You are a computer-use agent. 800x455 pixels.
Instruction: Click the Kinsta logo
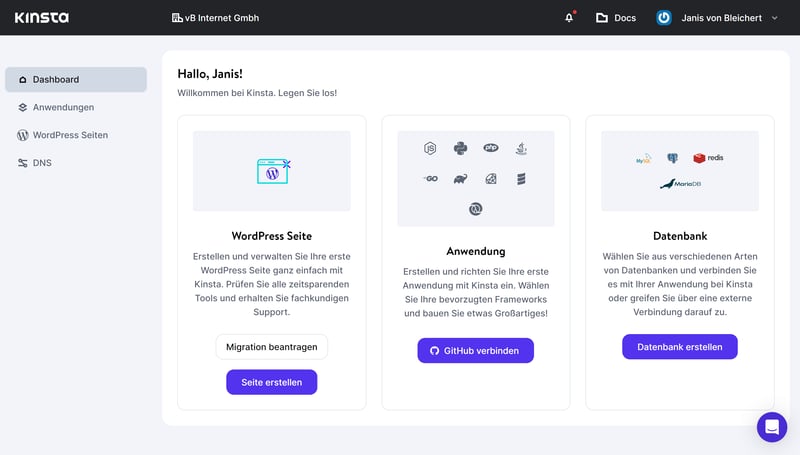pos(40,17)
